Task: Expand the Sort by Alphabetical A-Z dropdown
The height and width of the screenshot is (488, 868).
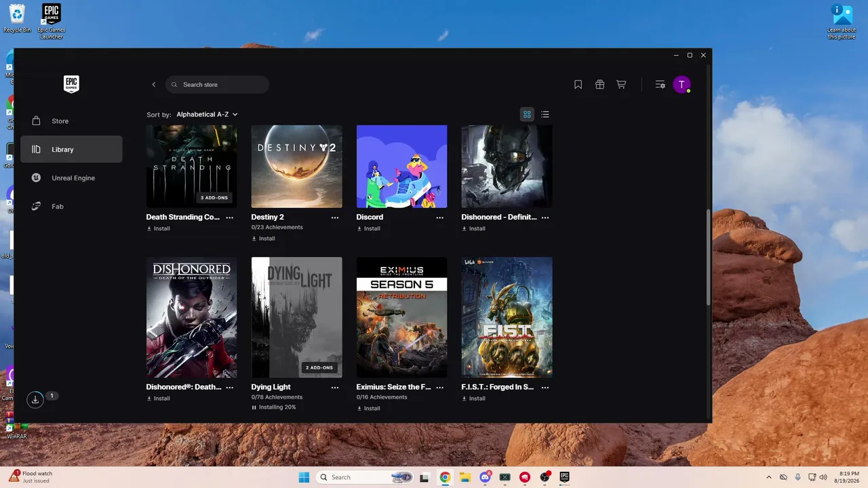Action: (x=207, y=115)
